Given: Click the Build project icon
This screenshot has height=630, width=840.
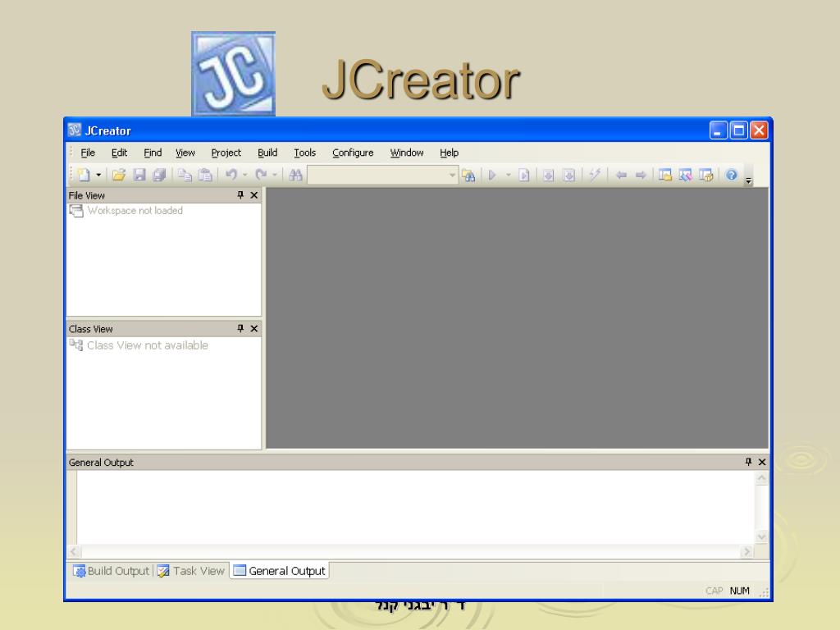Looking at the screenshot, I should [569, 176].
